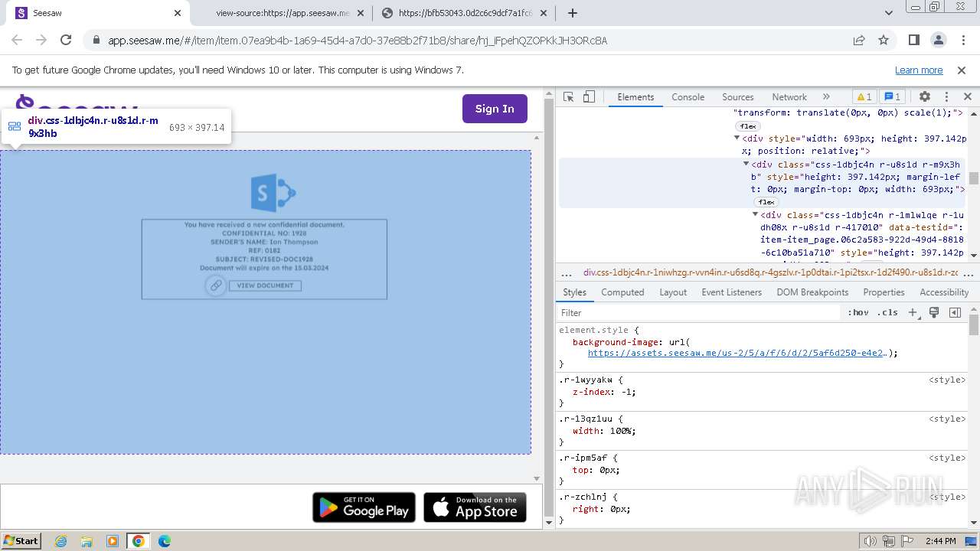Viewport: 980px width, 551px height.
Task: Open the DevTools customize three-dot menu
Action: [946, 97]
